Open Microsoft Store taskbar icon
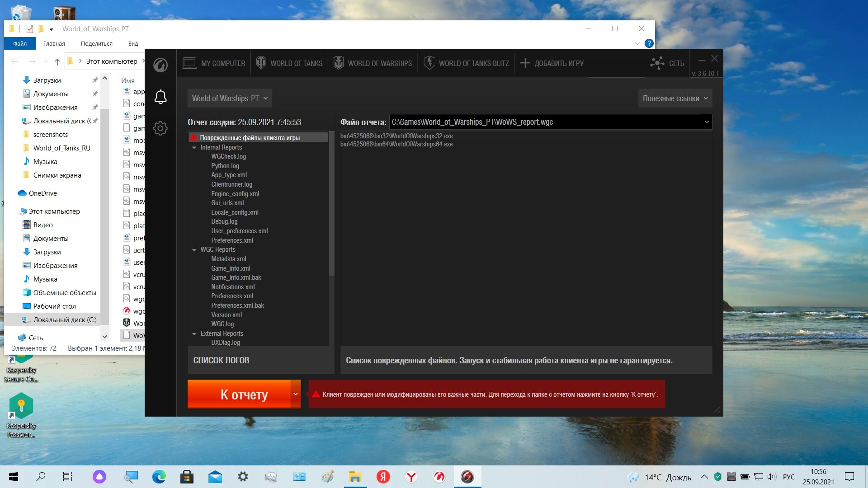868x488 pixels. point(187,477)
